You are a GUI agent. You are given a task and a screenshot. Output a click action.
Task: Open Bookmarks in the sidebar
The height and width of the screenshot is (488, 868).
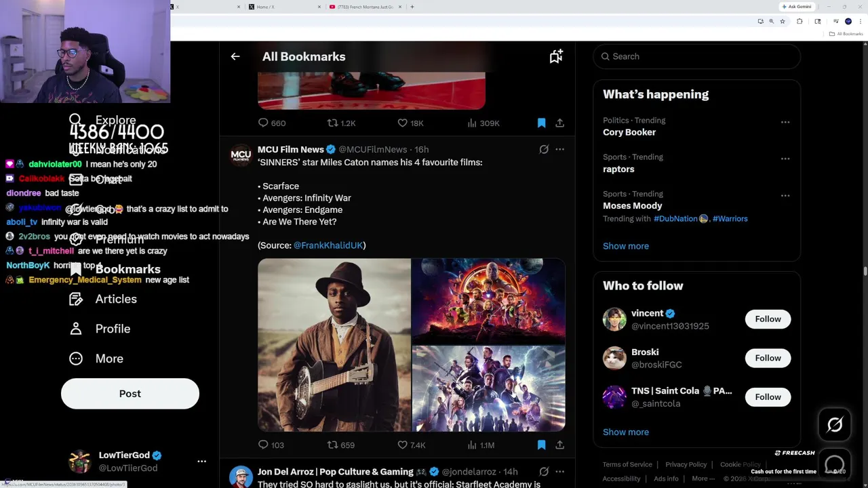115,269
